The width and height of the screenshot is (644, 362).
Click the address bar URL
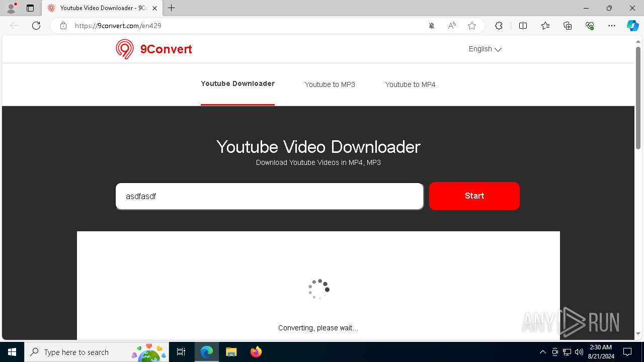coord(118,26)
